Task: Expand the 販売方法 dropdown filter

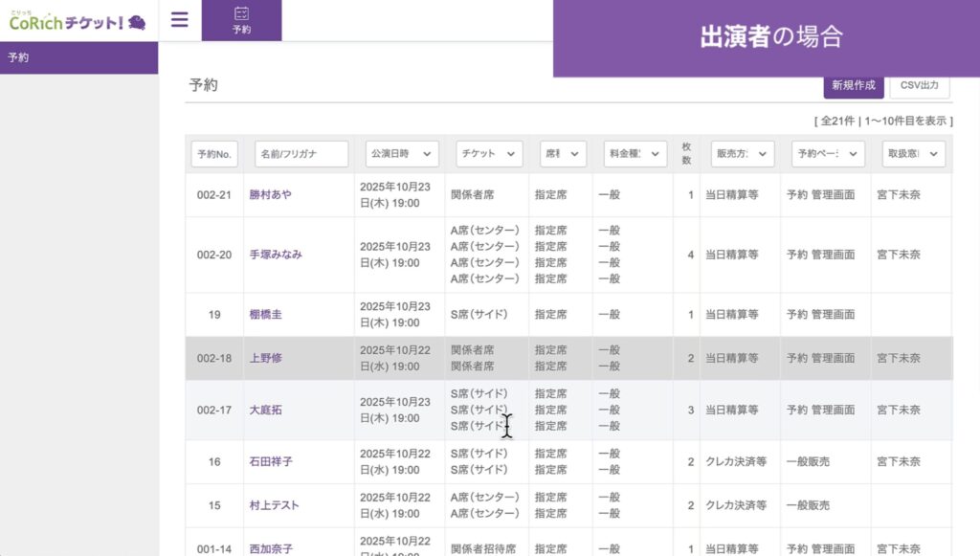Action: tap(742, 154)
